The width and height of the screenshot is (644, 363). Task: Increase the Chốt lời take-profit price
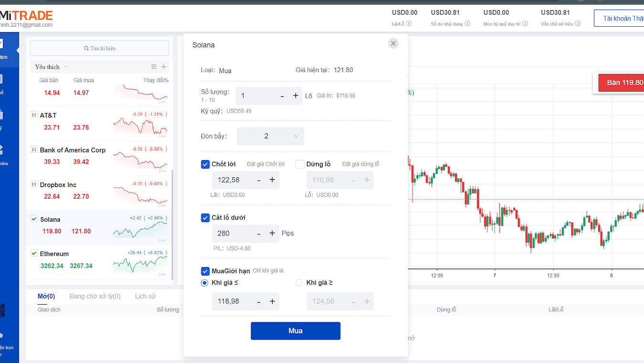point(272,180)
